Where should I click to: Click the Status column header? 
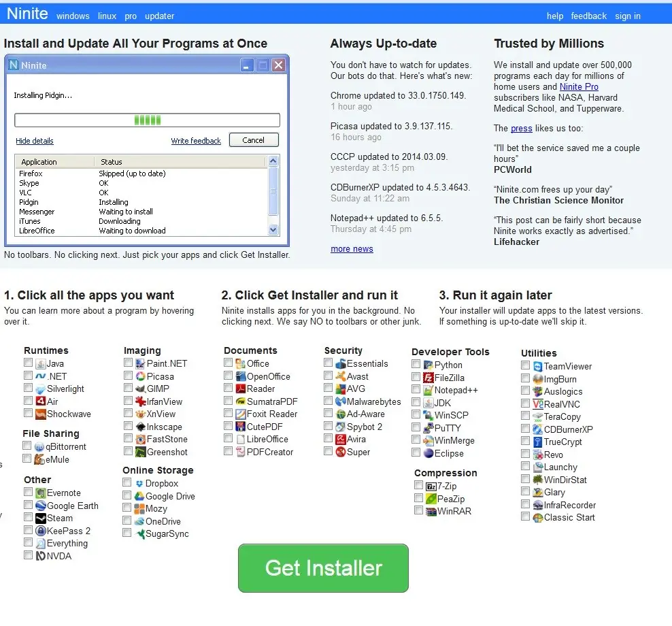(181, 162)
